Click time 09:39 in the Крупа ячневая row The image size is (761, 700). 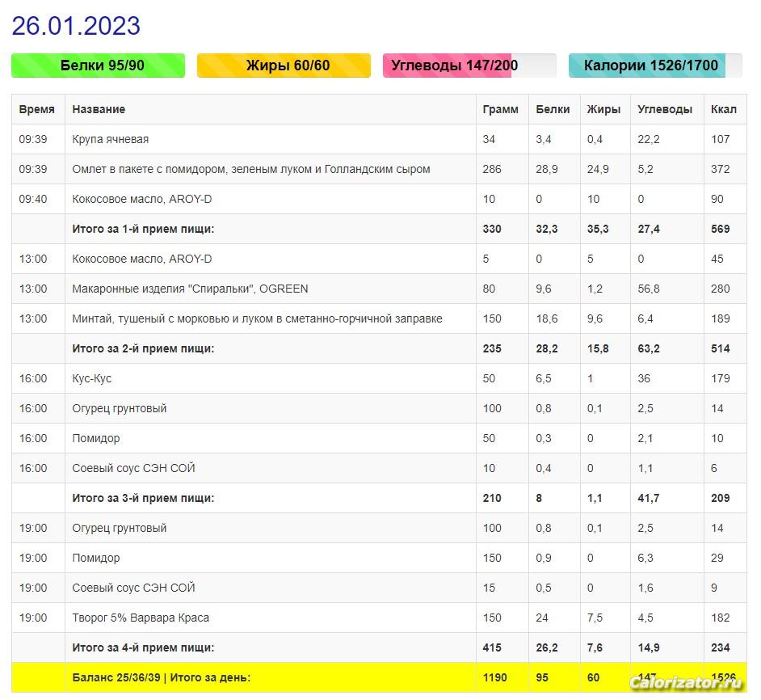[33, 139]
